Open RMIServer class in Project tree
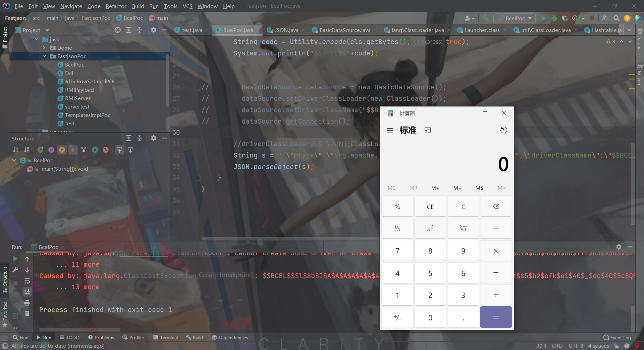This screenshot has width=644, height=350. tap(78, 98)
